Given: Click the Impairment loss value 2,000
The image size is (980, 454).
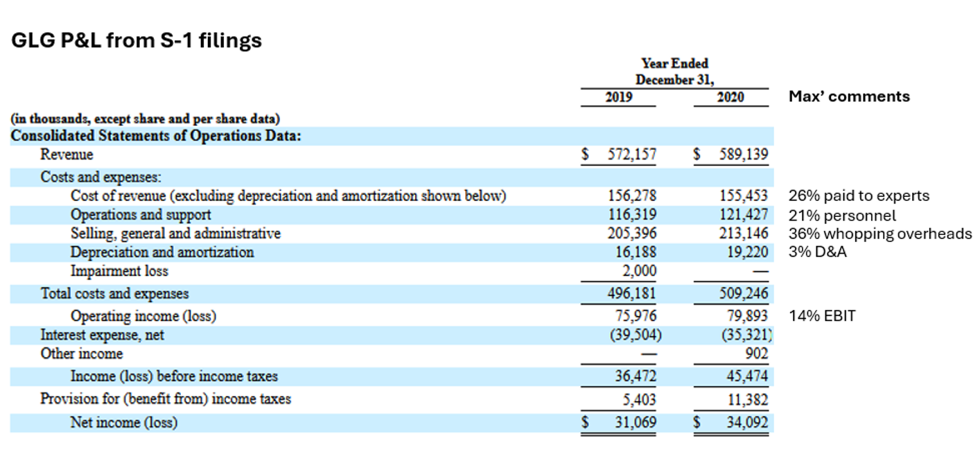Looking at the screenshot, I should 640,271.
